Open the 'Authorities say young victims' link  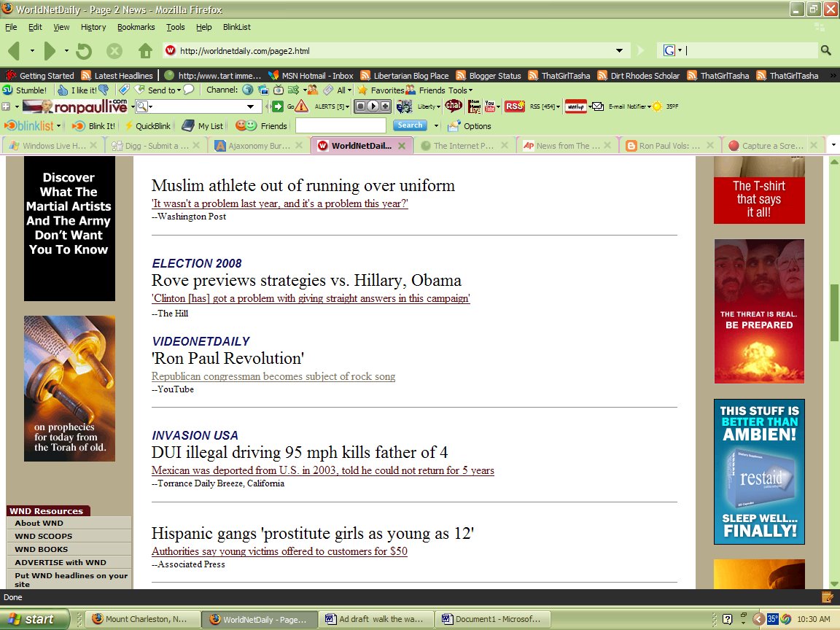tap(279, 551)
